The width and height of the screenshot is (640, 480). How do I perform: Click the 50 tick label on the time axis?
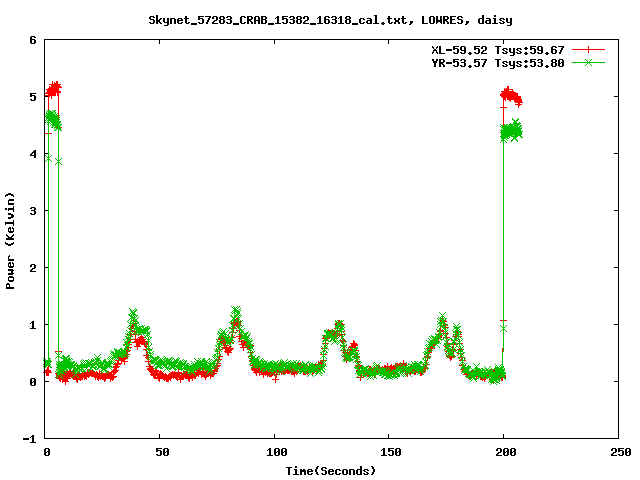(x=160, y=452)
